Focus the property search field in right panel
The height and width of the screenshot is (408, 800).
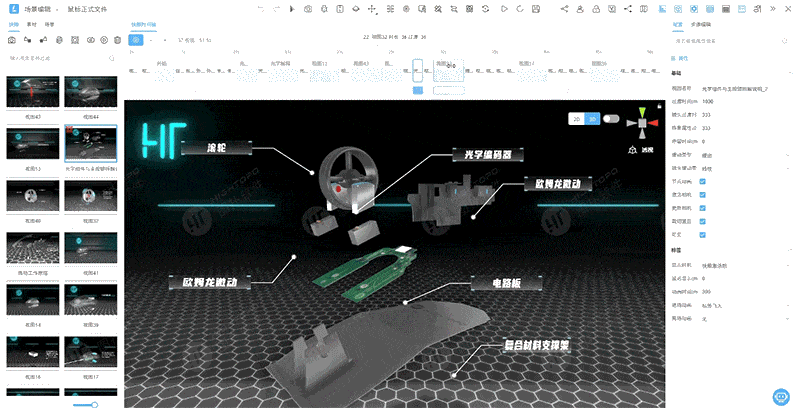click(732, 41)
